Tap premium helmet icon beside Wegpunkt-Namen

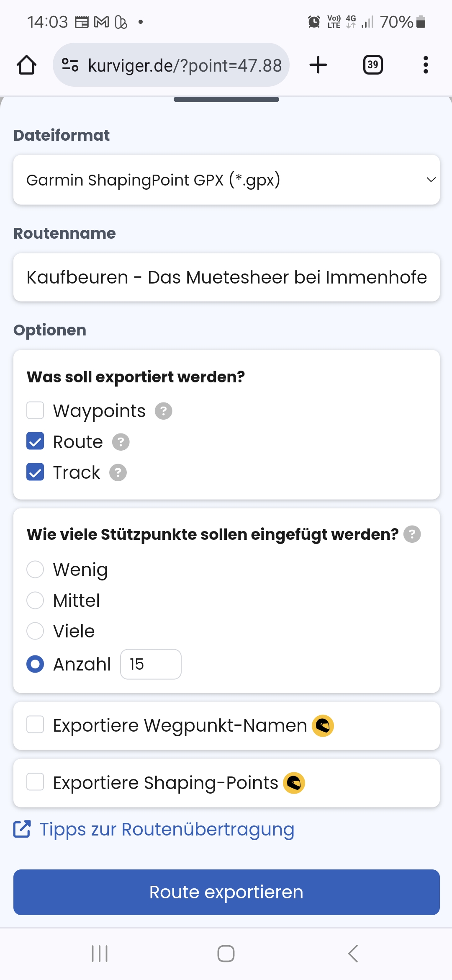[x=323, y=726]
